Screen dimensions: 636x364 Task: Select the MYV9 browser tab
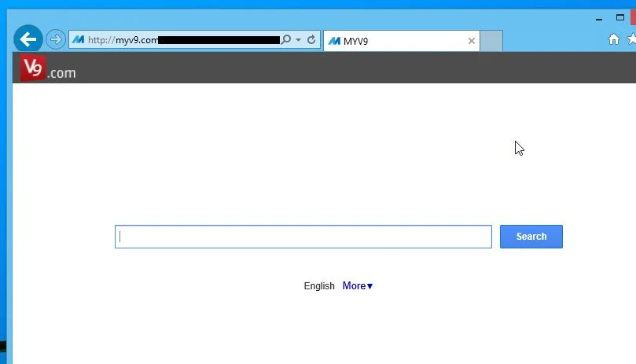[401, 41]
